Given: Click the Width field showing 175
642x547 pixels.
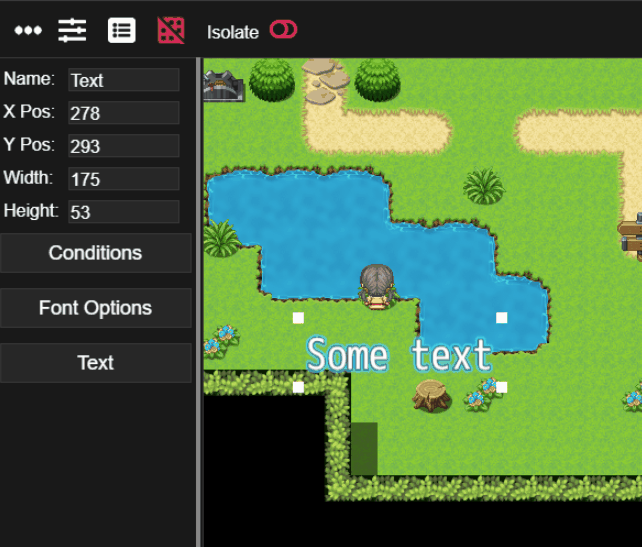Looking at the screenshot, I should pyautogui.click(x=124, y=179).
